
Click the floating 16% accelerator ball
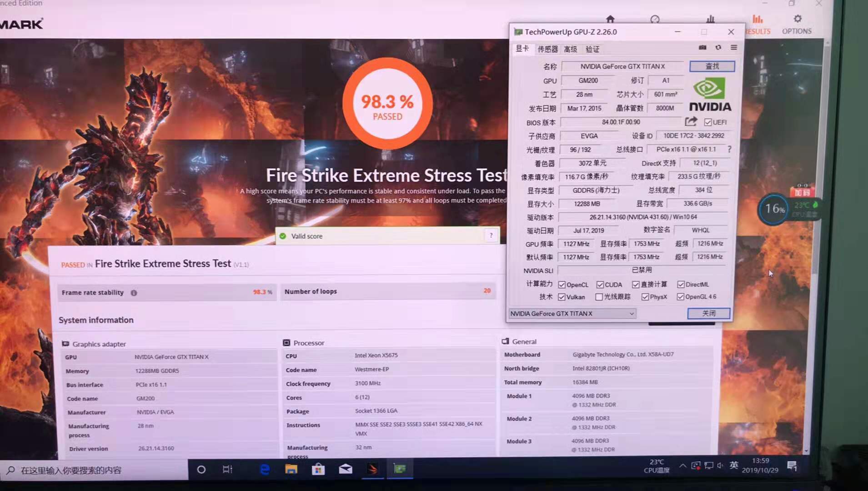point(773,209)
